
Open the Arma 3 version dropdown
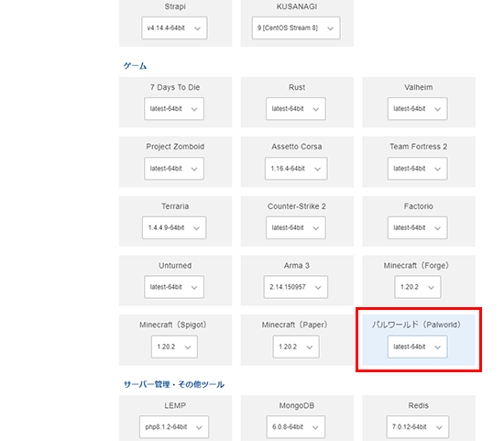coord(296,287)
